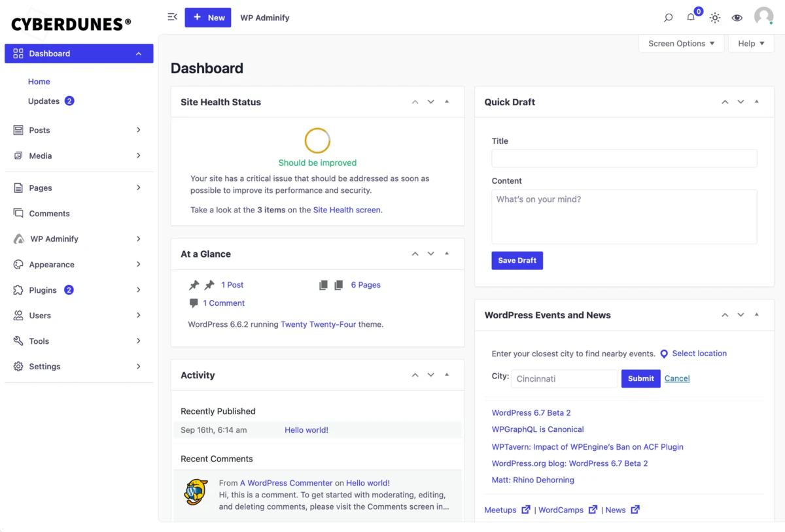Image resolution: width=785 pixels, height=532 pixels.
Task: Open the Site Health screen link
Action: tap(347, 210)
